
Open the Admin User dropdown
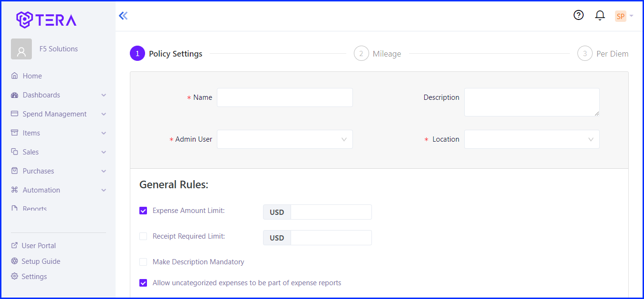pos(285,139)
